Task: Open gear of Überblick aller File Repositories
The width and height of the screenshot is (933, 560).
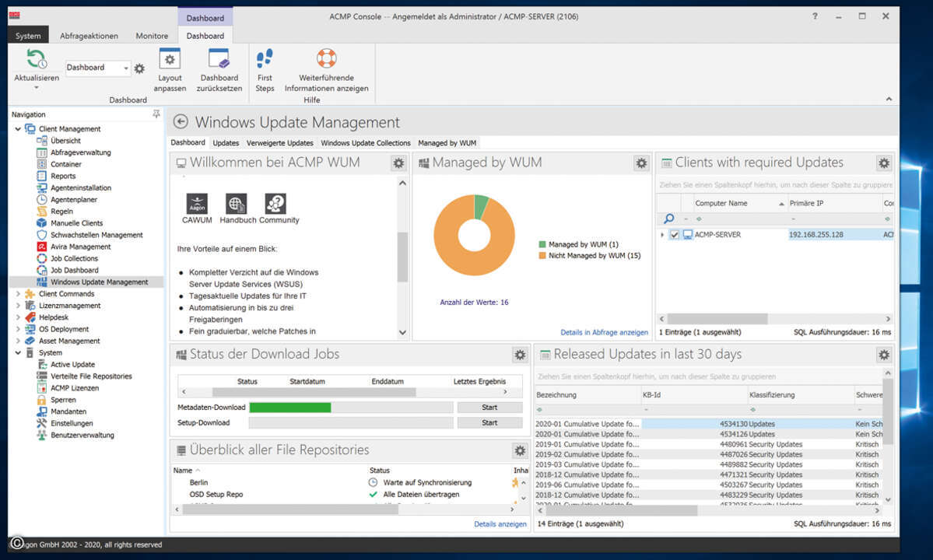Action: pos(520,450)
